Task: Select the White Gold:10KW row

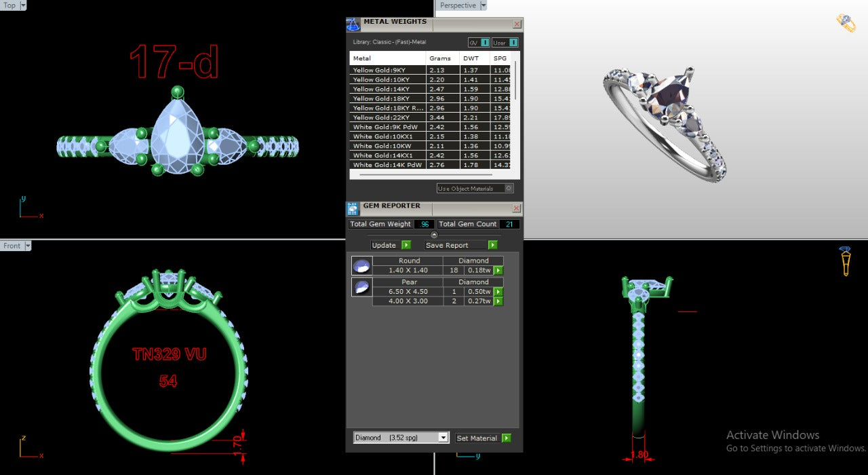Action: 431,146
